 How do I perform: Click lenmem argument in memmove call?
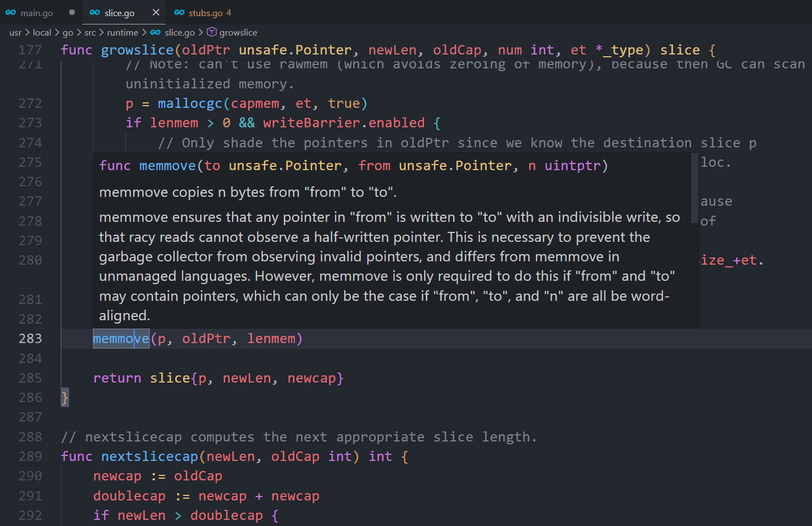click(x=271, y=339)
